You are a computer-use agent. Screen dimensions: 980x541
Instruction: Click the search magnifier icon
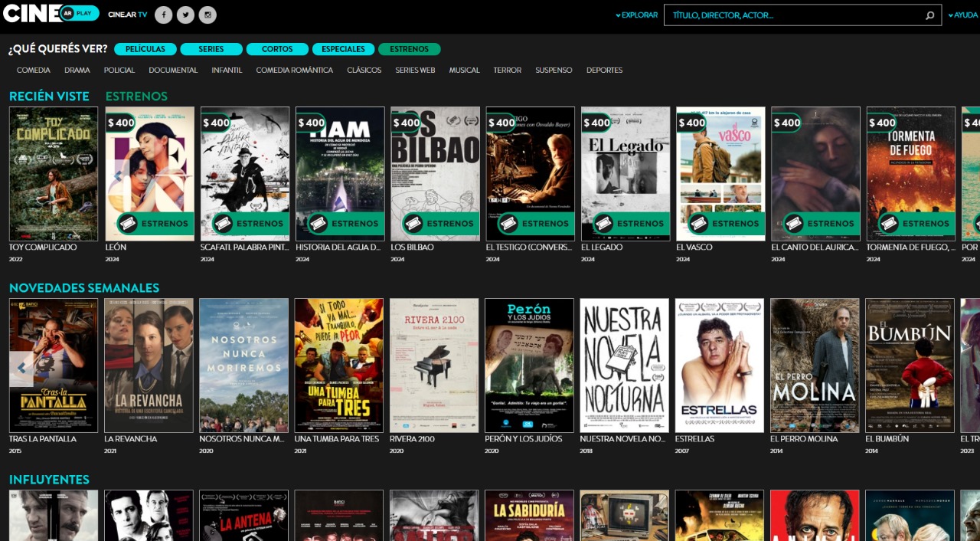(929, 15)
